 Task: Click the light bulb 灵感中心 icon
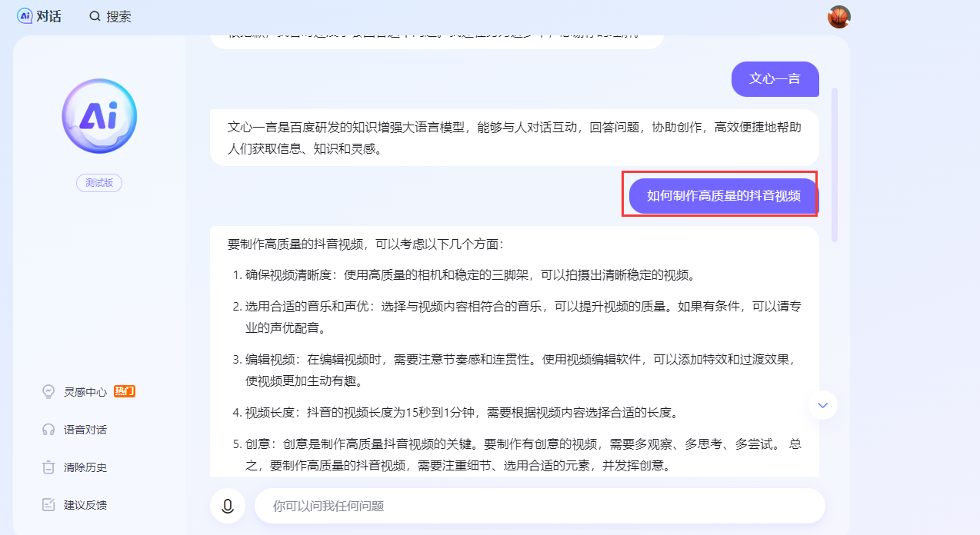[x=48, y=391]
